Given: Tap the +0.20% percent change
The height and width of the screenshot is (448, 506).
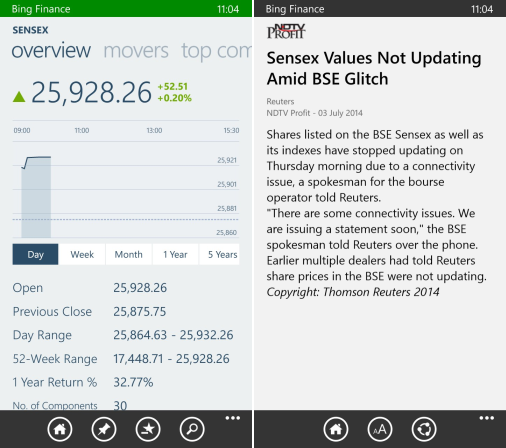Looking at the screenshot, I should click(x=175, y=98).
